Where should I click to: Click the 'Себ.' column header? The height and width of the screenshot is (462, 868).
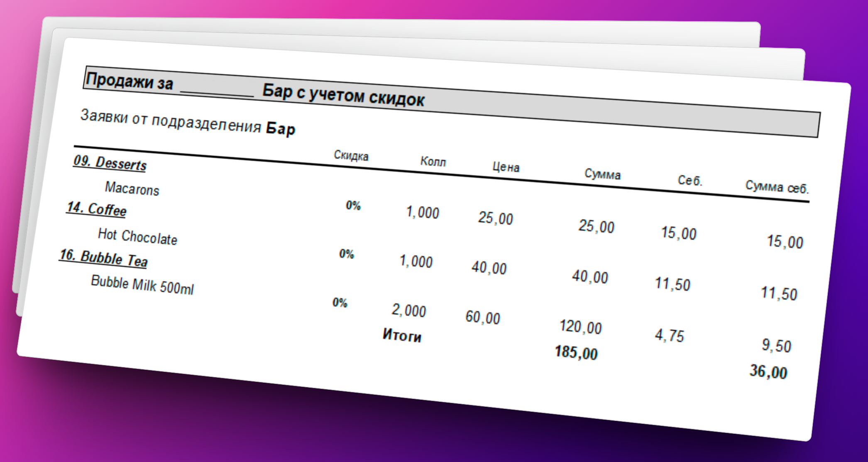click(690, 181)
